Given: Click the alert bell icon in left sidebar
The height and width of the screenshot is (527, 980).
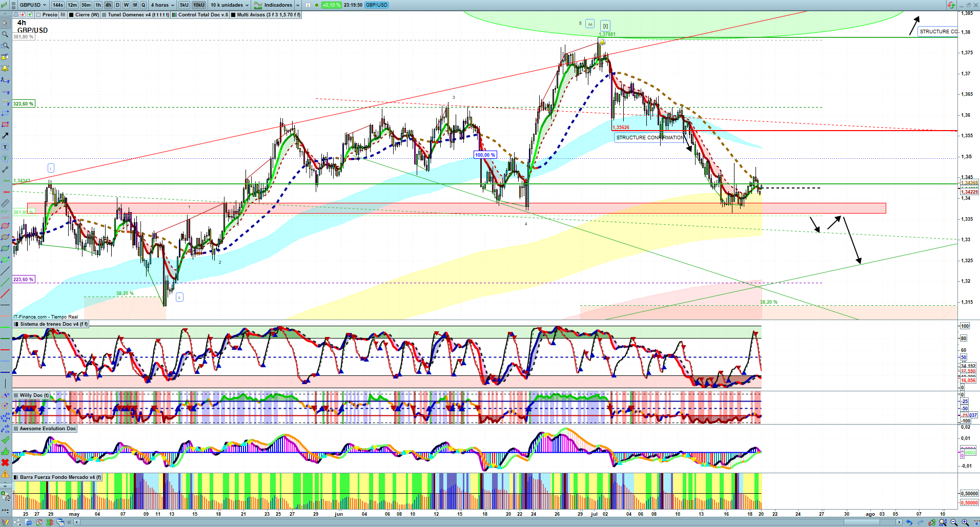Looking at the screenshot, I should pos(5,69).
